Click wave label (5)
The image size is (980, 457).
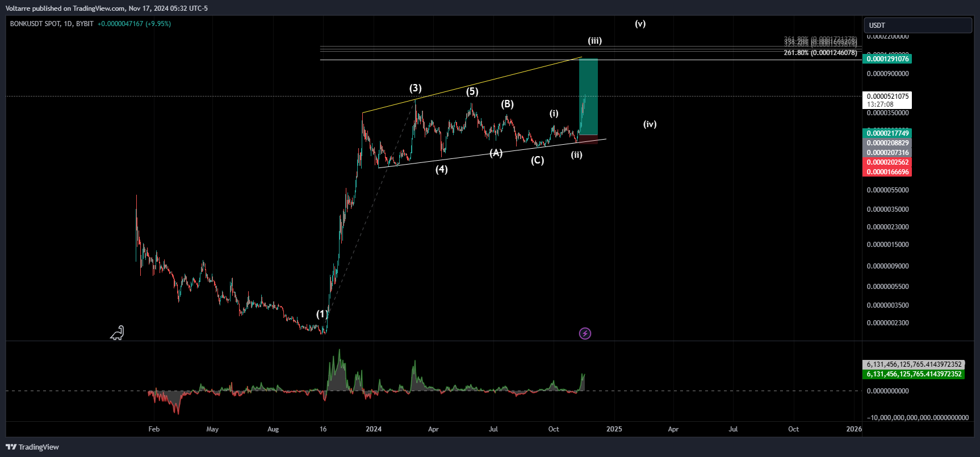[472, 91]
